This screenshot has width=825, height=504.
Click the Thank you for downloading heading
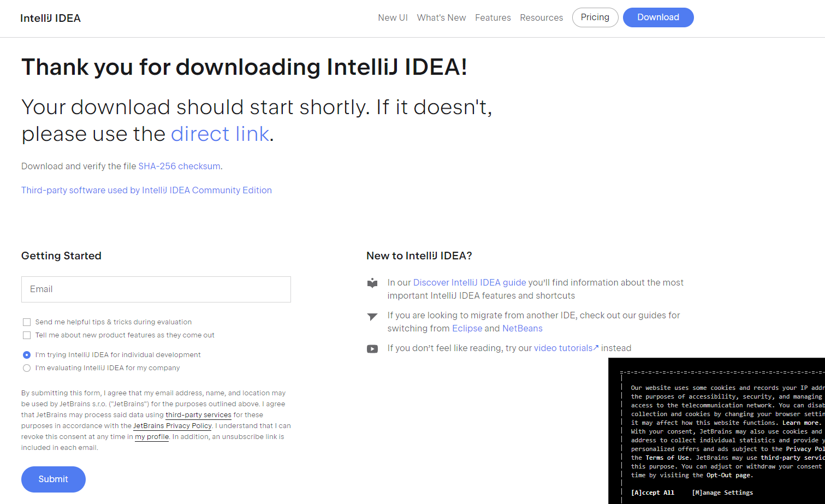pos(244,67)
